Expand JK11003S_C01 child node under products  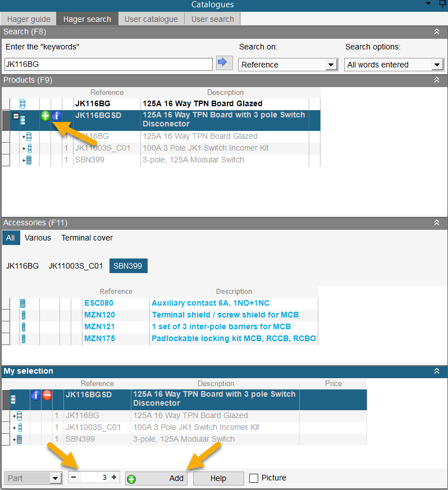click(x=24, y=148)
